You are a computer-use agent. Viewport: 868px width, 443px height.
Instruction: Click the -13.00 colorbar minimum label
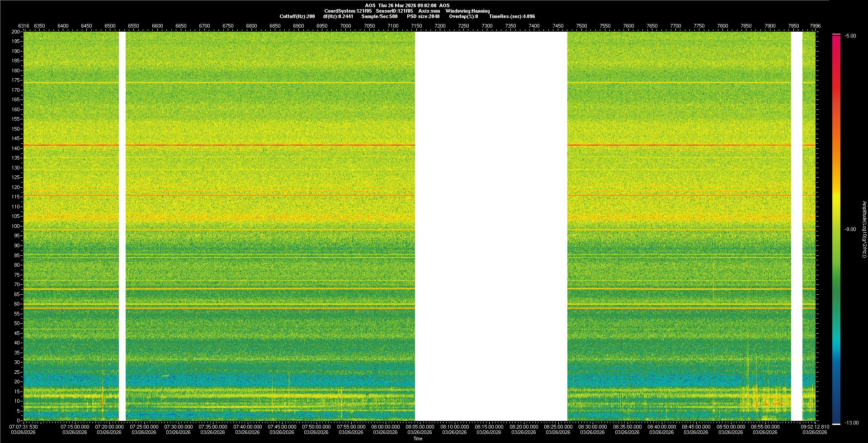(851, 423)
